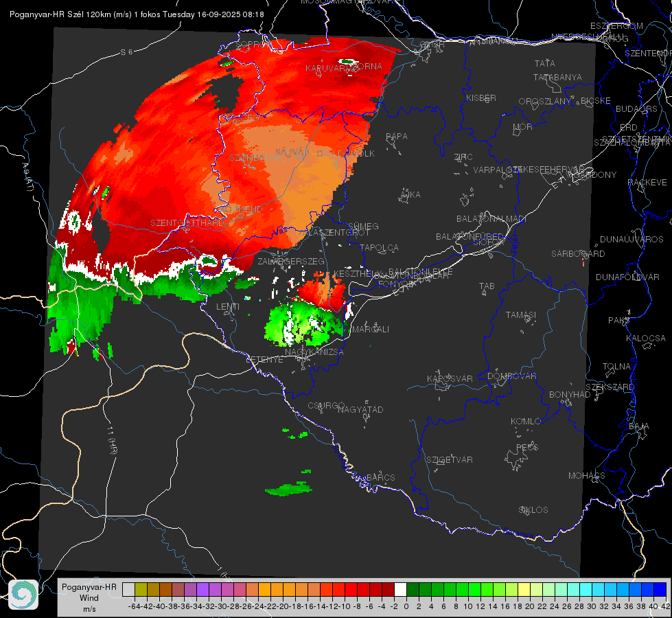Click the gray leftmost legend swatch

128,589
